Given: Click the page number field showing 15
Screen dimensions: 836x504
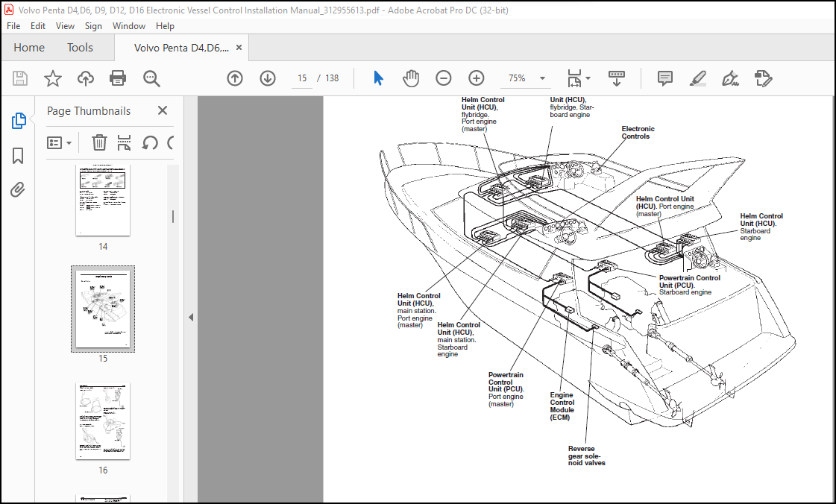Looking at the screenshot, I should pos(302,78).
